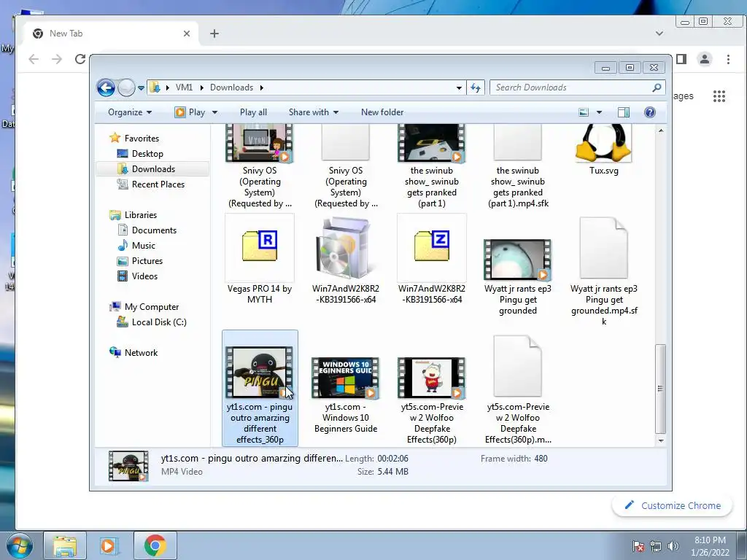The width and height of the screenshot is (747, 560).
Task: Click the Search Downloads field
Action: (578, 87)
